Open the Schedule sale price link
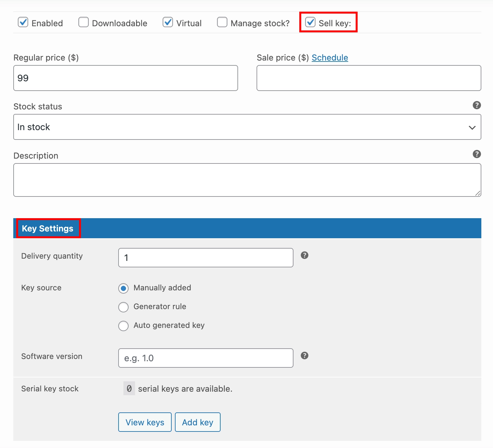 coord(330,58)
